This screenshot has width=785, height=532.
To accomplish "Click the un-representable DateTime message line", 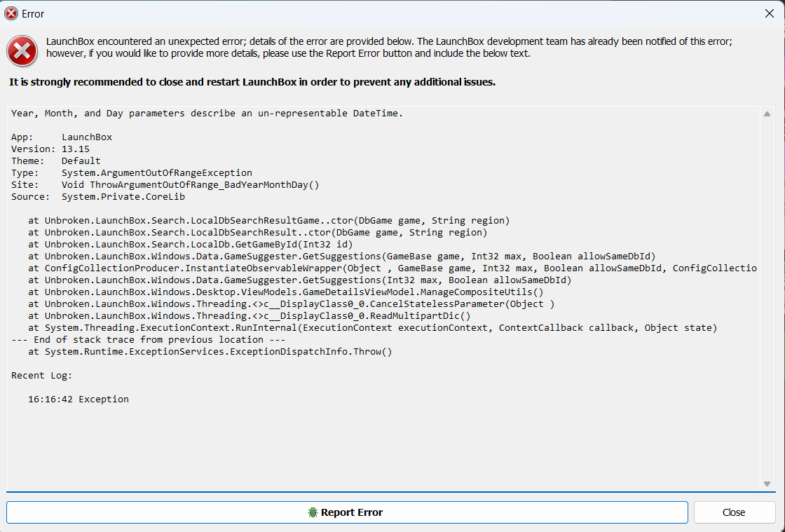I will click(x=207, y=113).
